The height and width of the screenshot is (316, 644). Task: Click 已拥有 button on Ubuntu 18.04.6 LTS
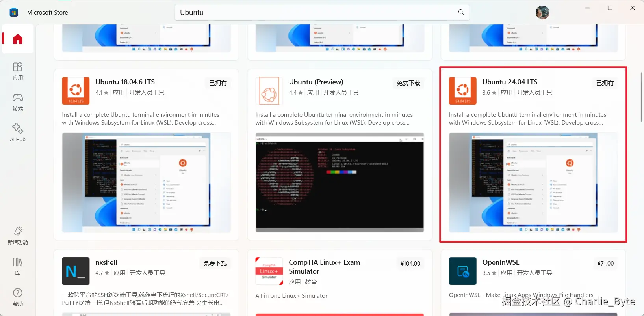[218, 83]
